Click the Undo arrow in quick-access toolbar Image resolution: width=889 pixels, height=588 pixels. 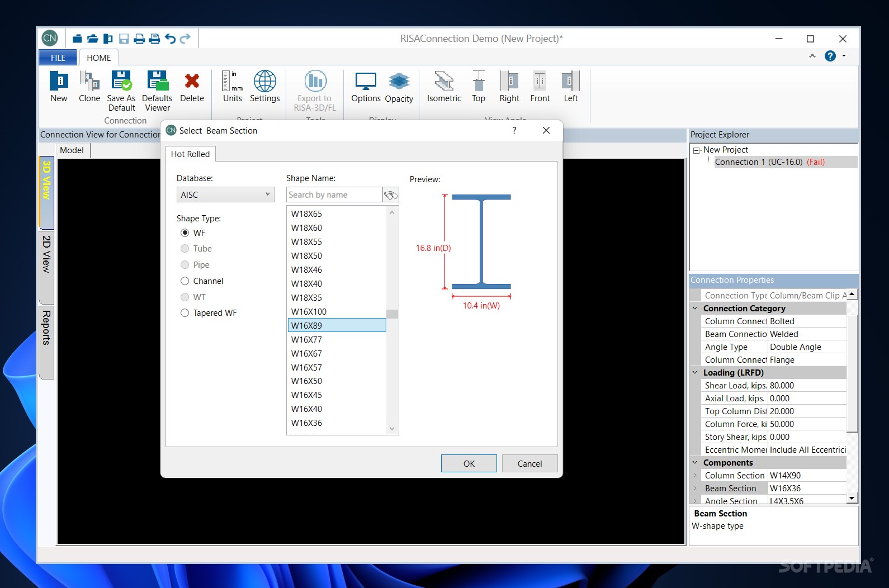pyautogui.click(x=170, y=39)
